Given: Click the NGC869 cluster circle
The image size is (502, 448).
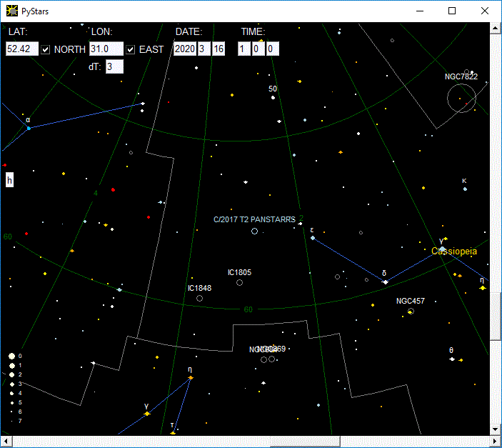Looking at the screenshot, I should [271, 359].
